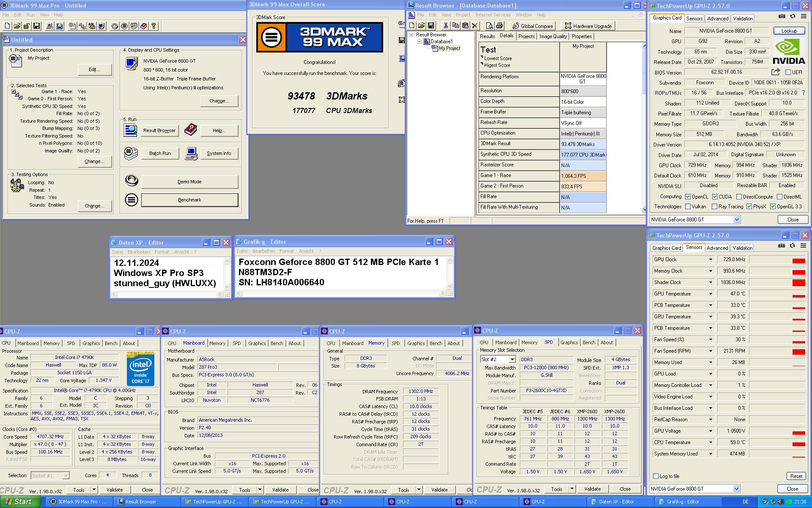This screenshot has width=812, height=508.
Task: Click Demo Mode button
Action: [189, 182]
